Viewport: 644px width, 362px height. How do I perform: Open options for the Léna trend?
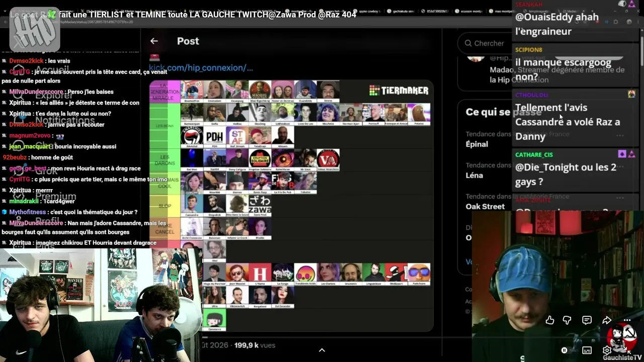point(620,166)
